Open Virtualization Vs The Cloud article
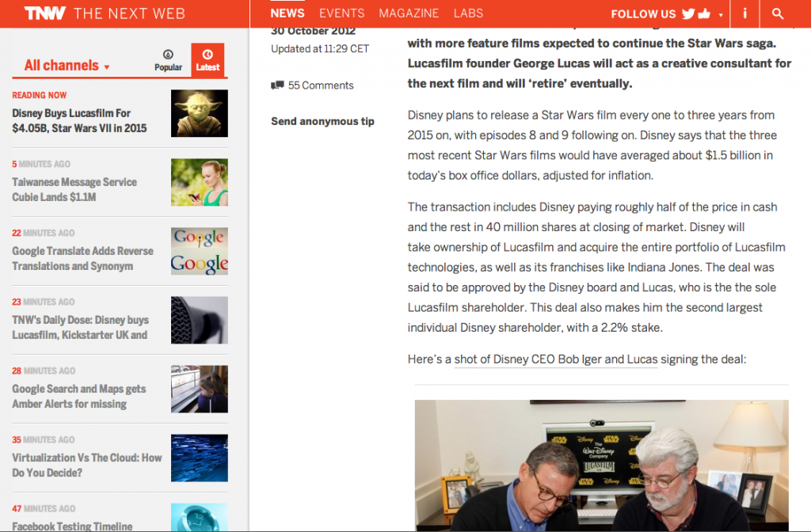The width and height of the screenshot is (811, 532). [86, 465]
